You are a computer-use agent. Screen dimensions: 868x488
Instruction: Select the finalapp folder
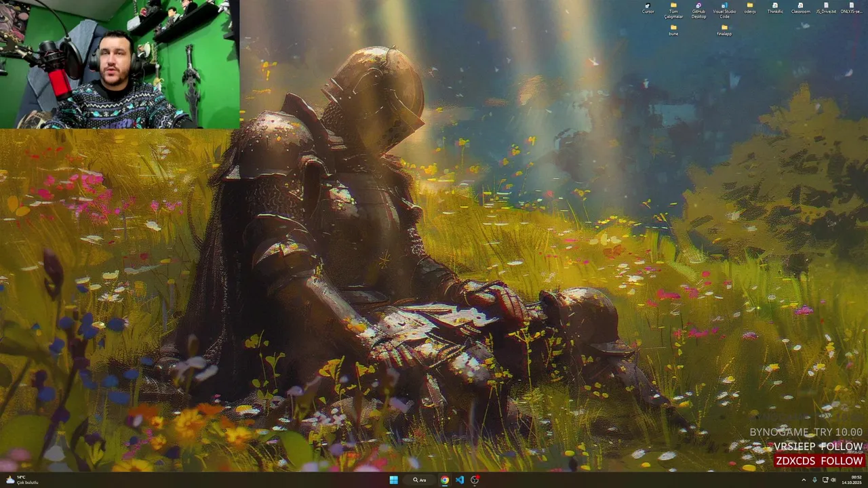(x=724, y=30)
